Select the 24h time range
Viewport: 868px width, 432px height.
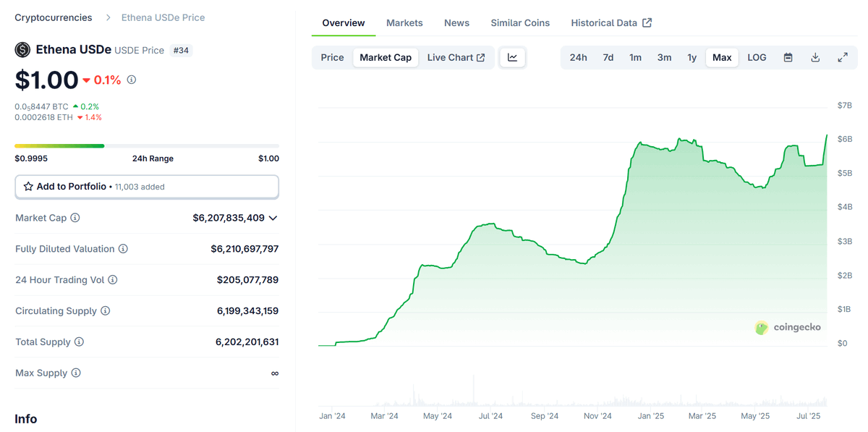579,57
